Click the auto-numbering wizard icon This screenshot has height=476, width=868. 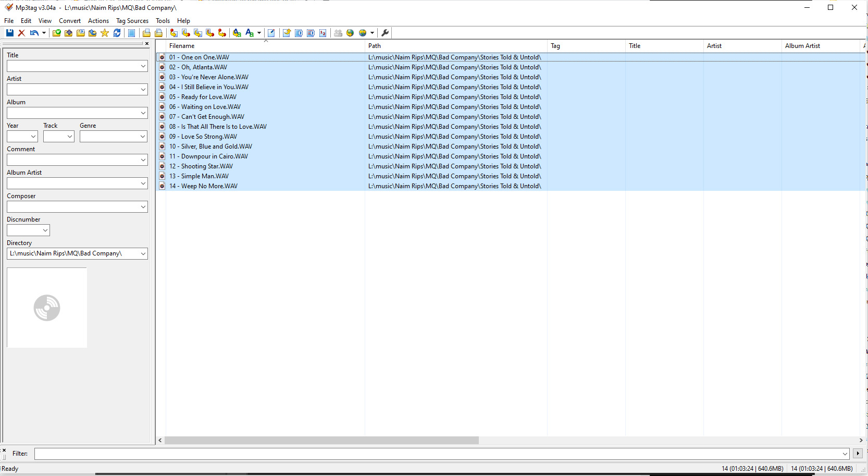323,33
